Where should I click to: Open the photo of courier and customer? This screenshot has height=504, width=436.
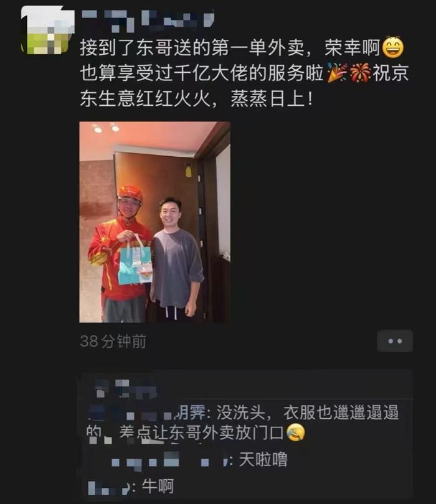coord(154,222)
